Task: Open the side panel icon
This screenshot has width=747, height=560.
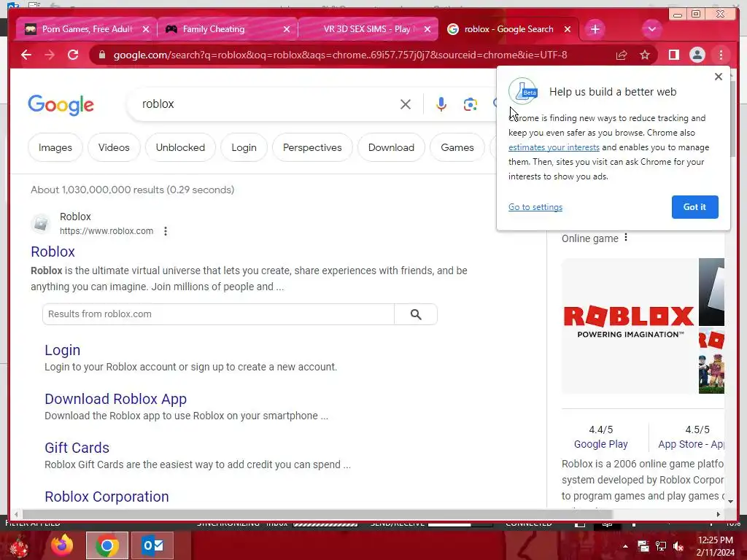Action: tap(673, 55)
